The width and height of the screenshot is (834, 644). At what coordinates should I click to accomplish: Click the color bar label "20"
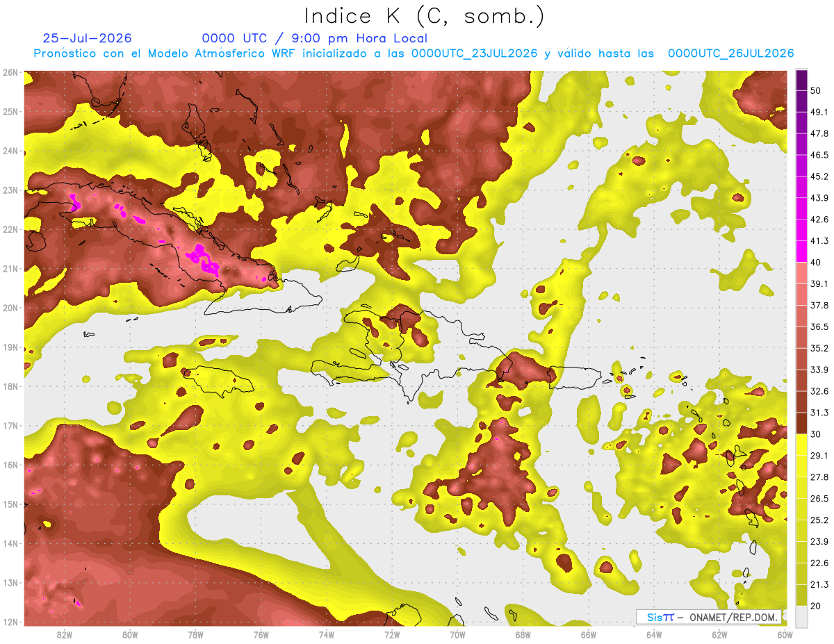817,605
